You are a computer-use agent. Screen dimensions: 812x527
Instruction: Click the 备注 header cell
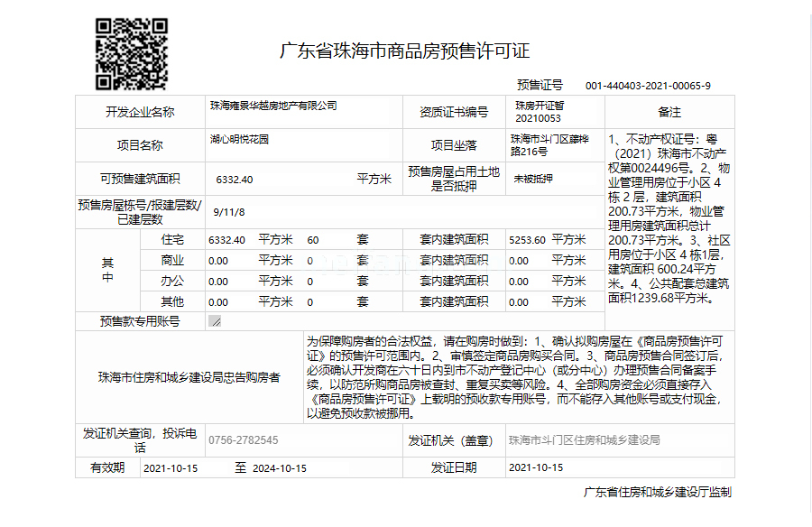[669, 112]
